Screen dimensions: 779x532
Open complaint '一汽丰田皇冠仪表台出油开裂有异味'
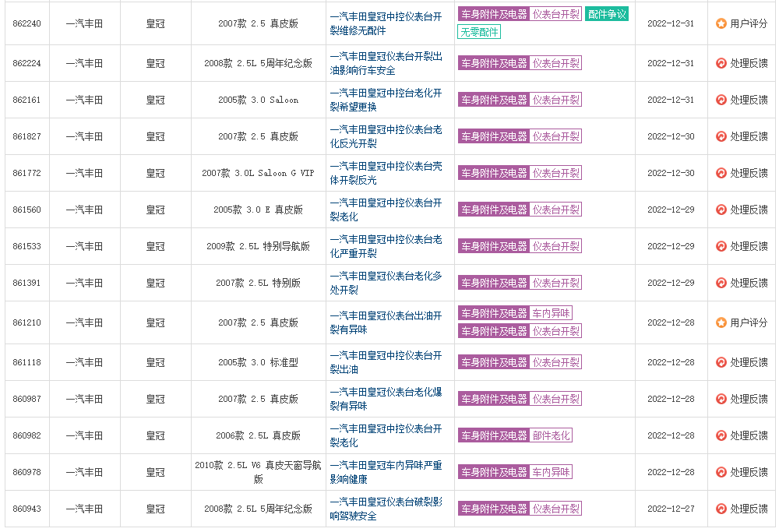pos(386,322)
